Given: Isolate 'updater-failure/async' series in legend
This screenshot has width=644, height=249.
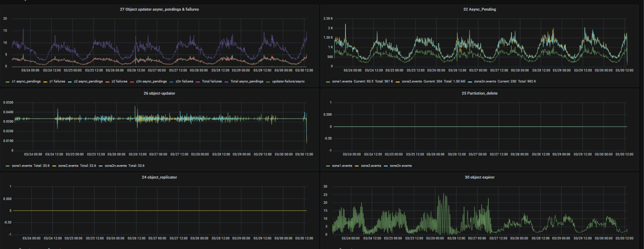Looking at the screenshot, I should [288, 81].
